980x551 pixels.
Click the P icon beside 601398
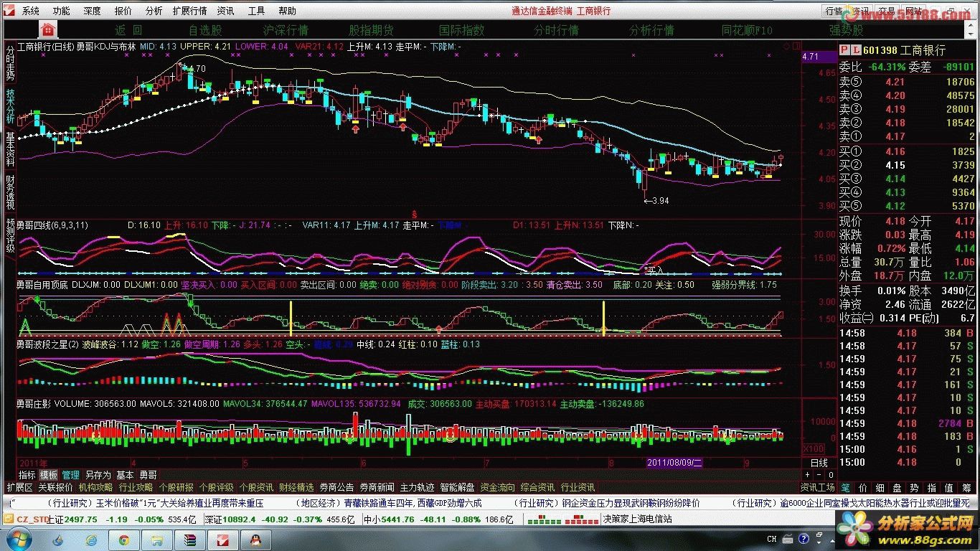(x=844, y=50)
